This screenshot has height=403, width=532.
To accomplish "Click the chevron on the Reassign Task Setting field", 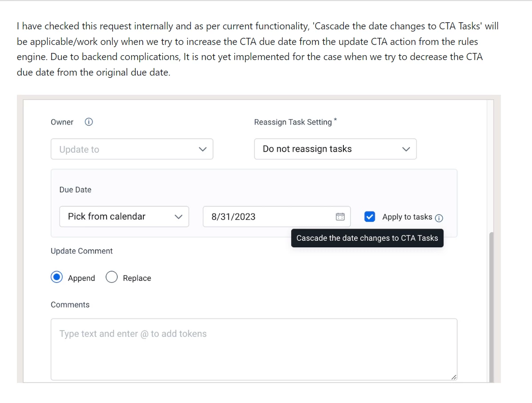I will [x=406, y=149].
